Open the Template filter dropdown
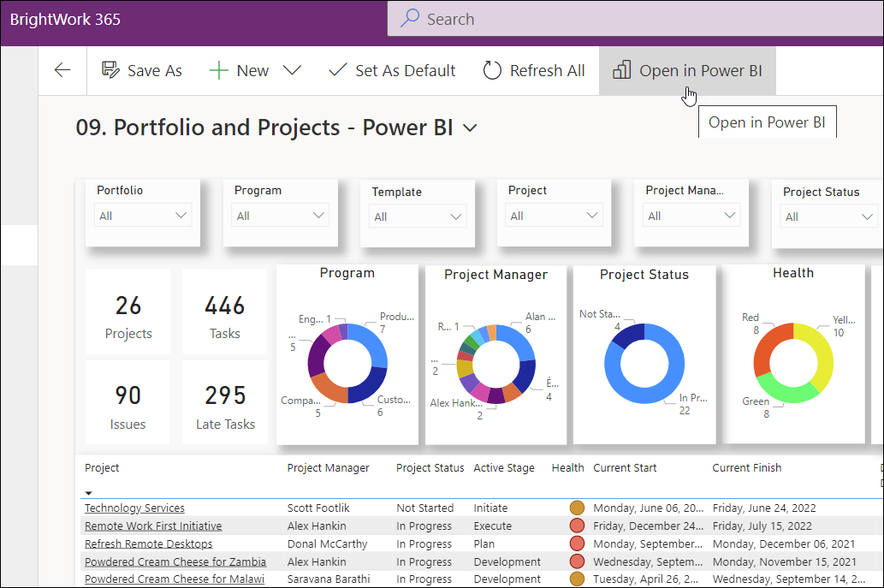This screenshot has width=884, height=588. coord(418,217)
